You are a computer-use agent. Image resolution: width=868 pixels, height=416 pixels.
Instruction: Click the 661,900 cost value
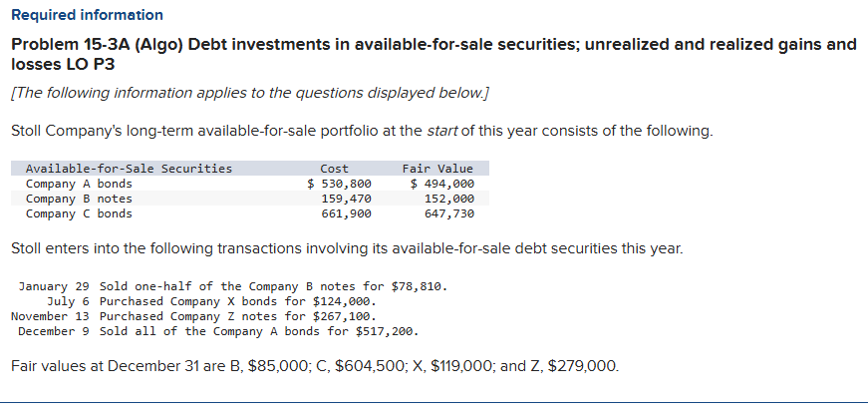click(x=346, y=213)
